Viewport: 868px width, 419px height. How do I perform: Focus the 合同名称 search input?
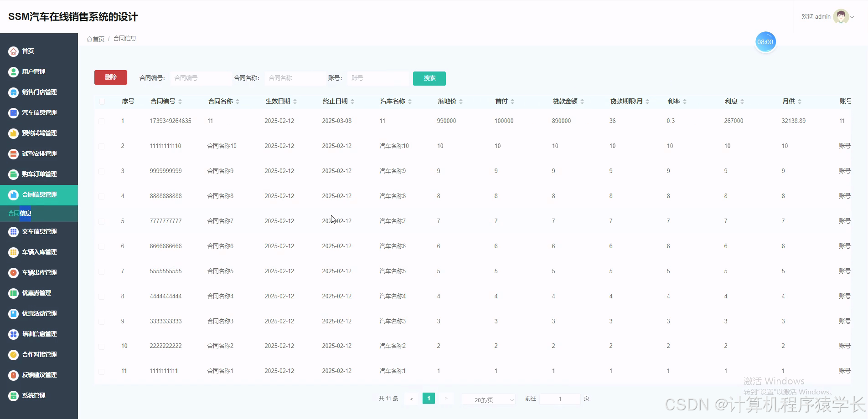(295, 78)
